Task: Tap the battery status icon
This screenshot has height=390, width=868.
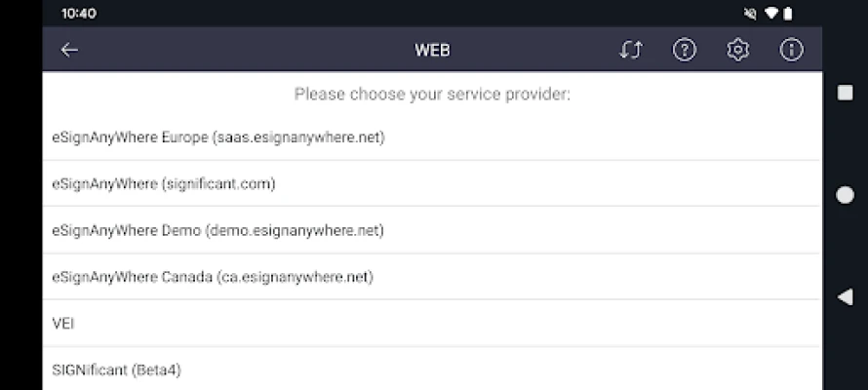Action: click(787, 14)
